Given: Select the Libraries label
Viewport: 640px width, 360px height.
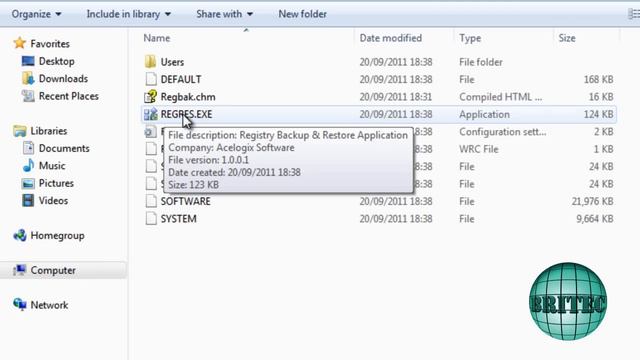Looking at the screenshot, I should [49, 131].
